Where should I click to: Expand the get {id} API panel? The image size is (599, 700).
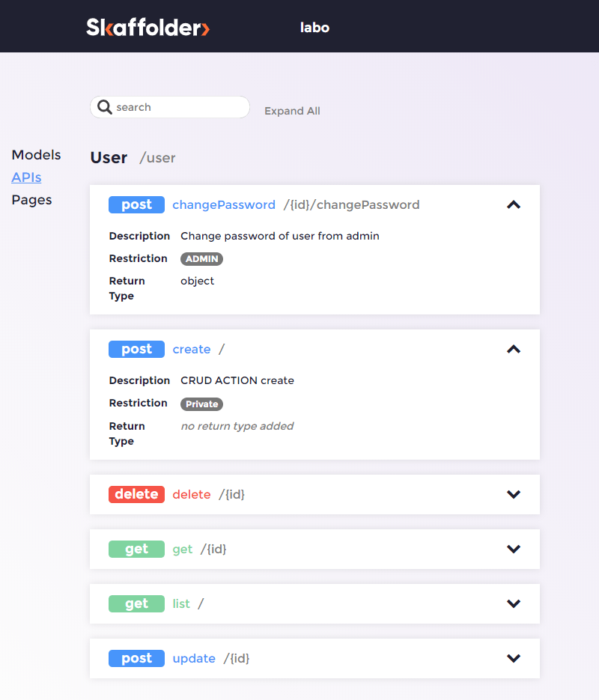tap(514, 549)
